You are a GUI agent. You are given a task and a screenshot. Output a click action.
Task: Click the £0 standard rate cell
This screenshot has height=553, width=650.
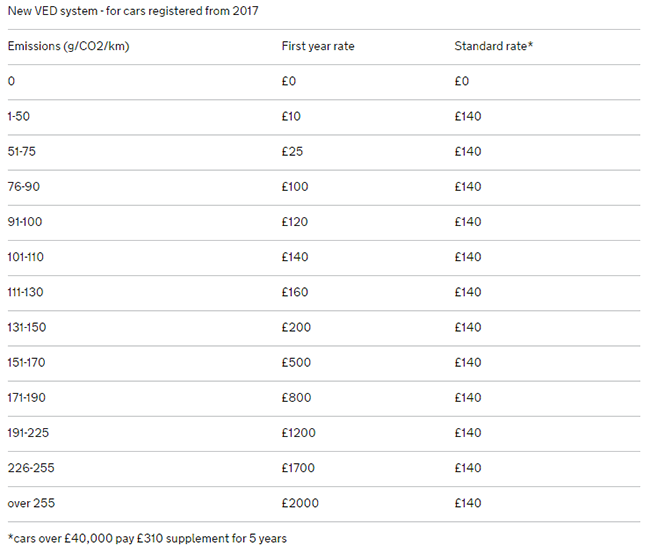[461, 81]
